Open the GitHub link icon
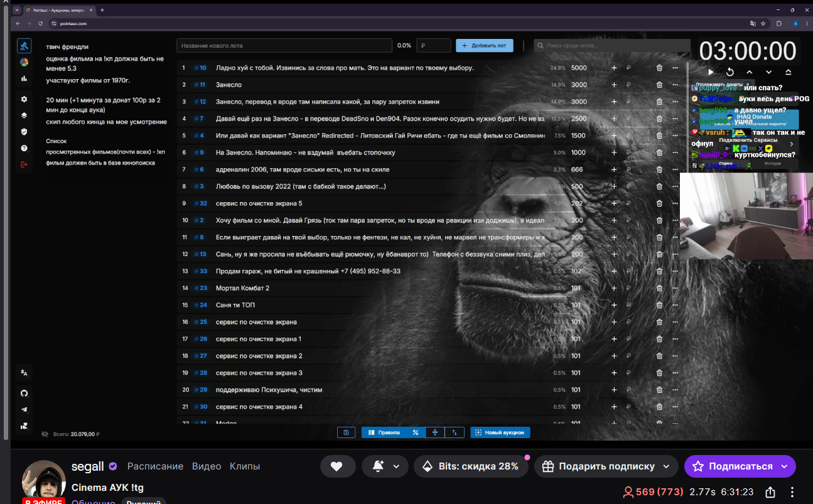Image resolution: width=813 pixels, height=504 pixels. point(24,393)
